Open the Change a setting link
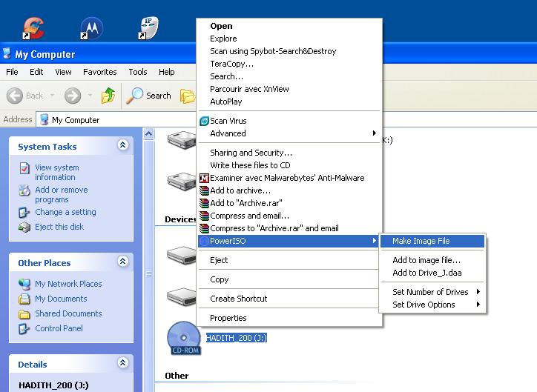The height and width of the screenshot is (392, 537). coord(65,212)
